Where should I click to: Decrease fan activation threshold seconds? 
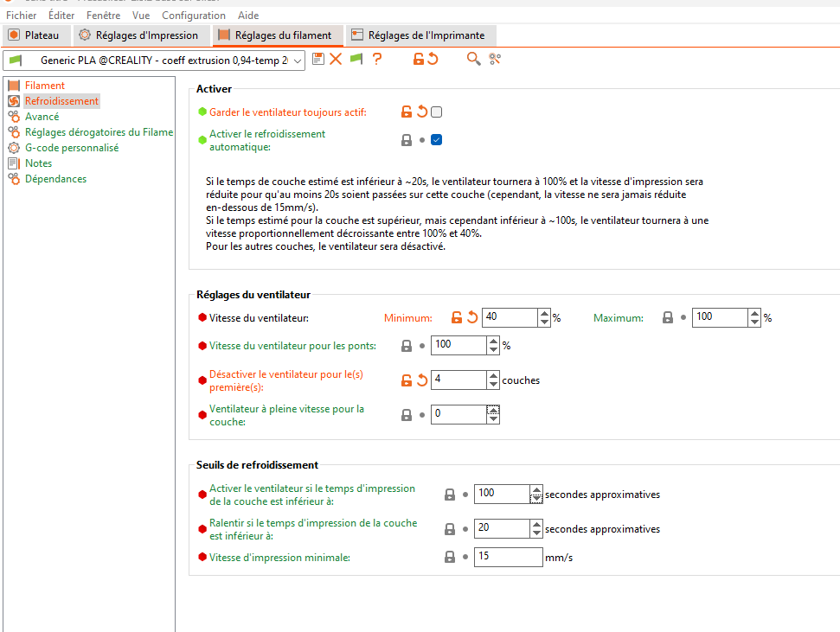pos(536,498)
